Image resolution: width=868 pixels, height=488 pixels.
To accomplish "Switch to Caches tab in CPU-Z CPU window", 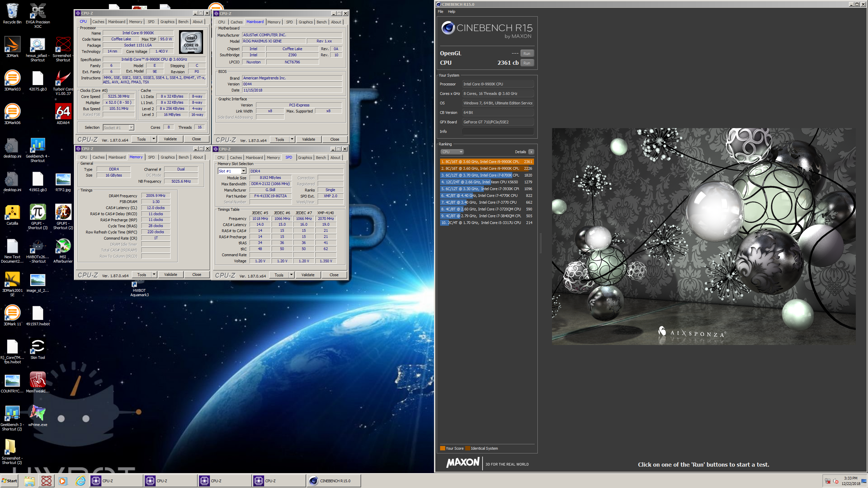I will click(98, 22).
